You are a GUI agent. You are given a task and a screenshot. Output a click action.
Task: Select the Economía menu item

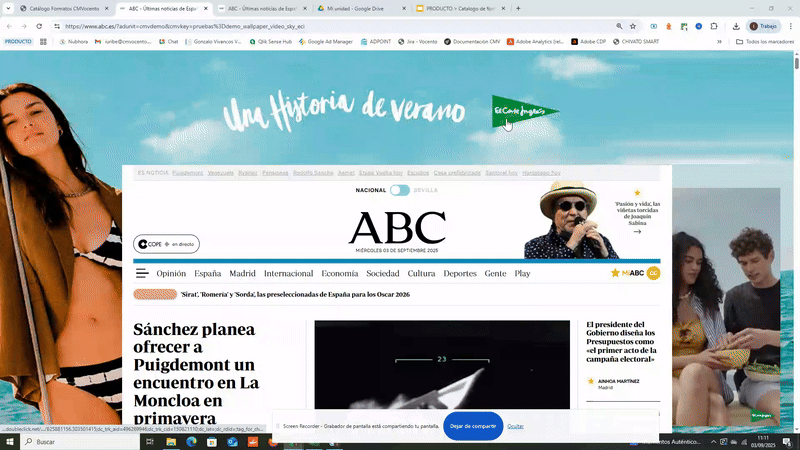pos(340,273)
